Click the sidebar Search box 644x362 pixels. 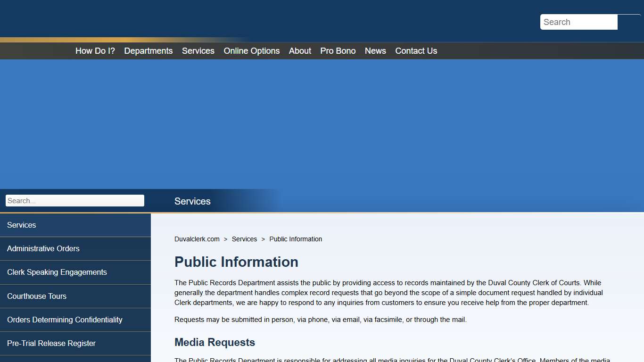74,200
